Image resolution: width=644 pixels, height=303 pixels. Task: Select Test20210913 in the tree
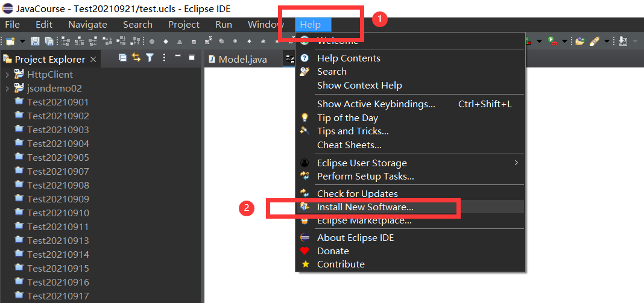(x=58, y=240)
